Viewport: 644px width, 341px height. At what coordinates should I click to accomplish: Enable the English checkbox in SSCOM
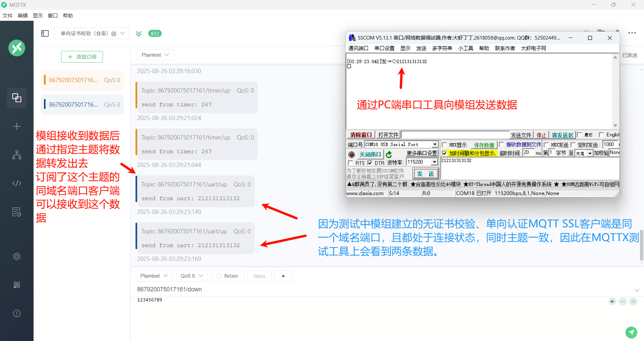[x=601, y=135]
